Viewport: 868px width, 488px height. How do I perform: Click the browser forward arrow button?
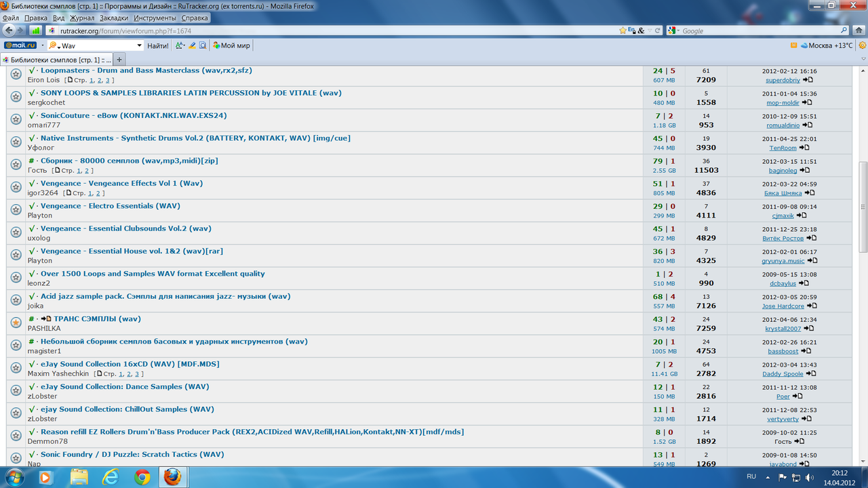click(21, 30)
